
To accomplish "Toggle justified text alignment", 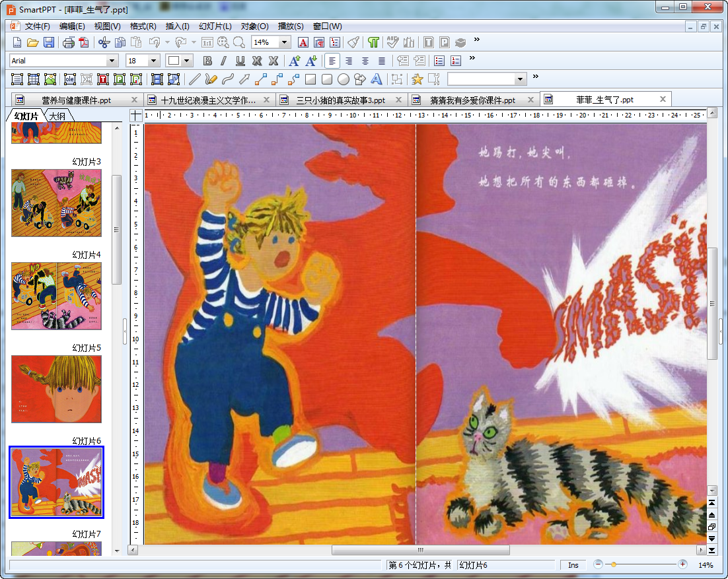I will pyautogui.click(x=382, y=61).
